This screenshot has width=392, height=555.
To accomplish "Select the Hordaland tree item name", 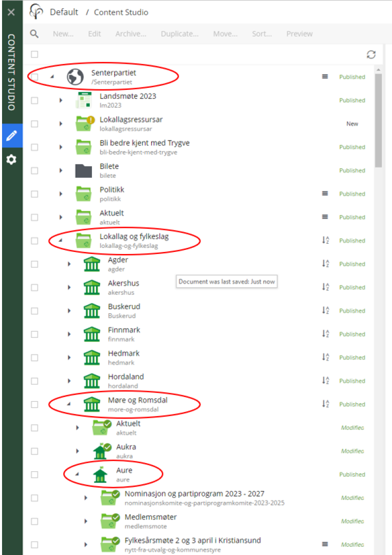I will (126, 377).
